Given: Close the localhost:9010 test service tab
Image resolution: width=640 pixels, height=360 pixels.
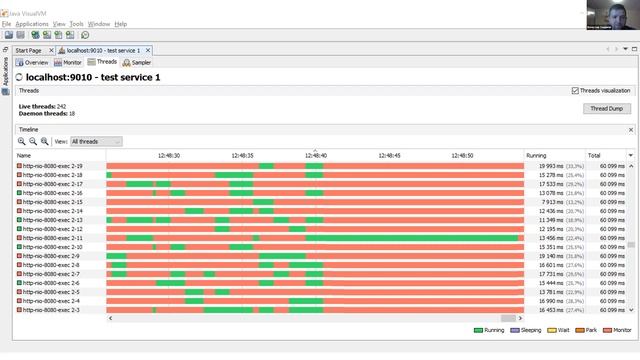Looking at the screenshot, I should [148, 50].
